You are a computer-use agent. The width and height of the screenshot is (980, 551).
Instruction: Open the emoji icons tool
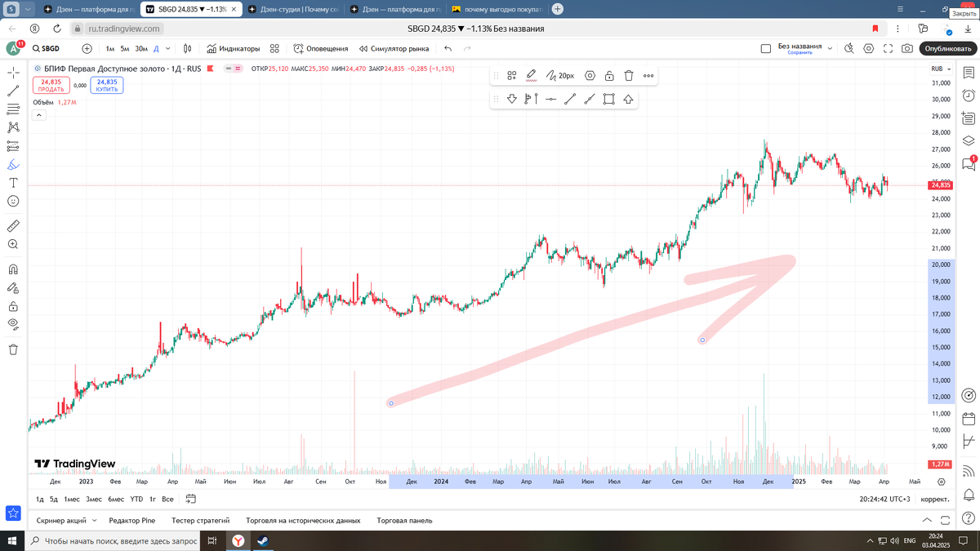[x=13, y=201]
